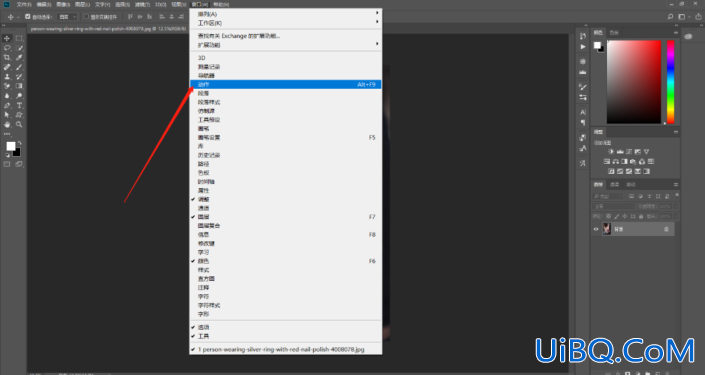Select the Pen tool
This screenshot has width=705, height=375.
pos(7,106)
